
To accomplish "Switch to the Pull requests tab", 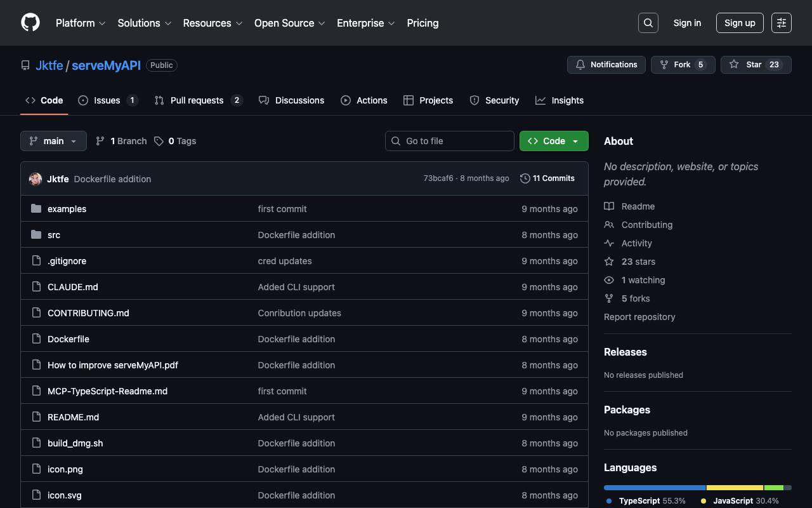I will click(x=197, y=100).
